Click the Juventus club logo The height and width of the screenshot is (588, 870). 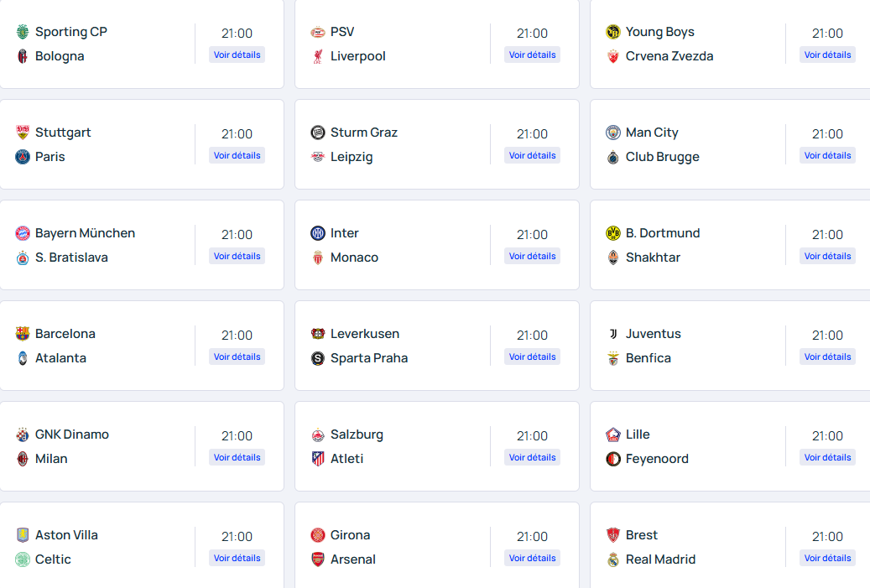(x=613, y=334)
